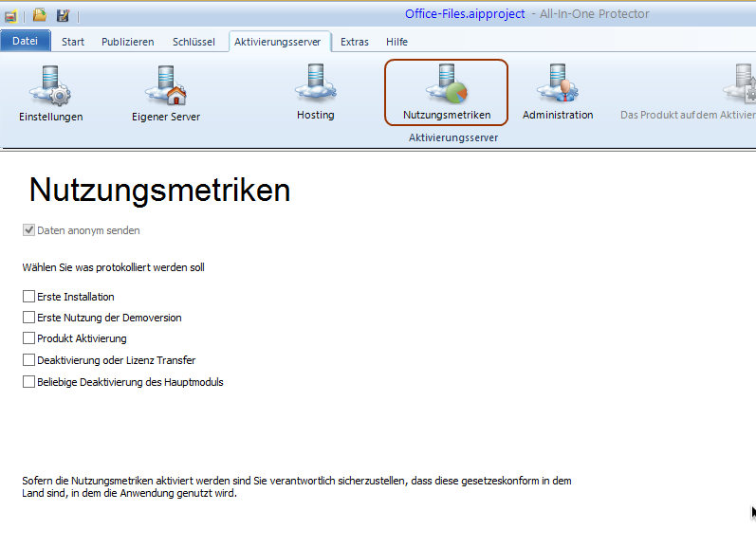Viewport: 756px width, 547px height.
Task: Enable Deaktivierung oder Lizenz Transfer logging
Action: [28, 360]
